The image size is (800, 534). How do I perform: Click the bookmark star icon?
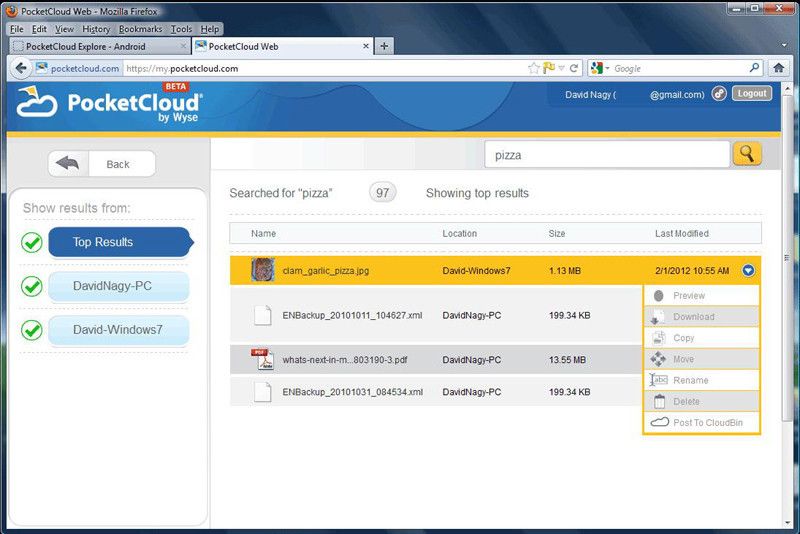pyautogui.click(x=534, y=68)
